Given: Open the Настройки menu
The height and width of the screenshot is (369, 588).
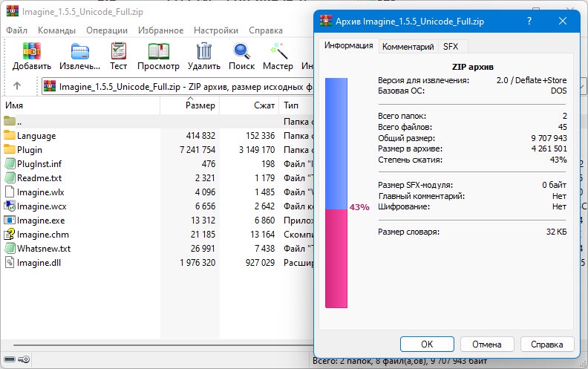Looking at the screenshot, I should click(x=216, y=30).
